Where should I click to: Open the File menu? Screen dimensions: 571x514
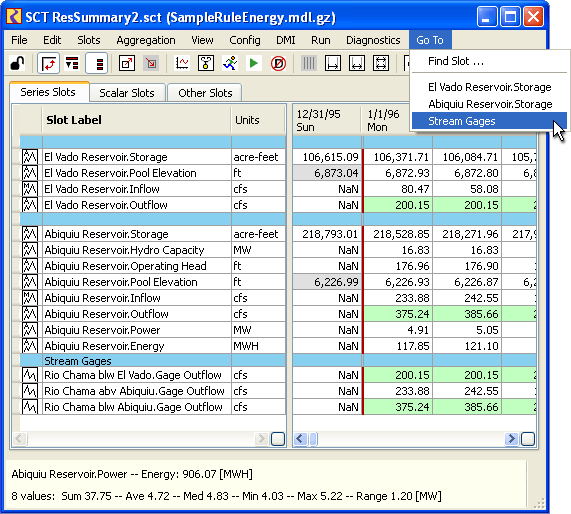(19, 40)
